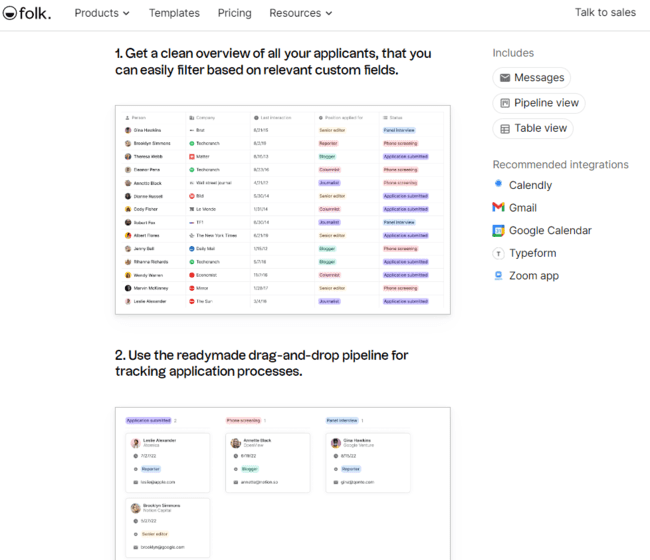Viewport: 650px width, 560px height.
Task: Open the Google Calendar integration link
Action: tap(550, 230)
